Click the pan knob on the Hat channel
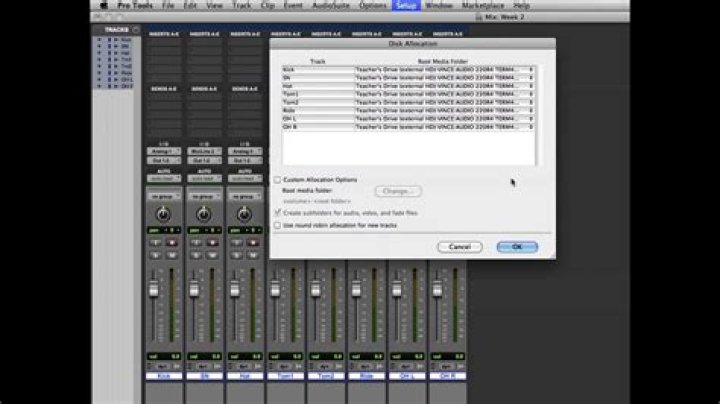 pos(245,214)
